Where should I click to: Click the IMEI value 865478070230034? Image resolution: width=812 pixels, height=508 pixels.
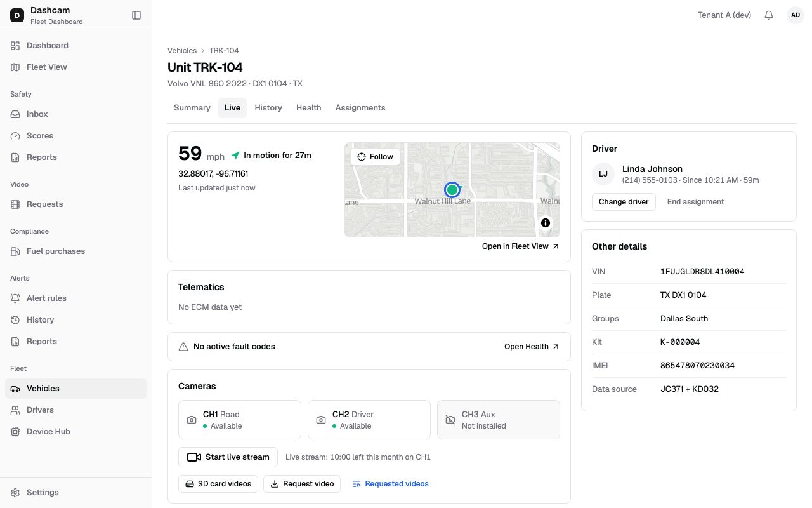click(697, 366)
